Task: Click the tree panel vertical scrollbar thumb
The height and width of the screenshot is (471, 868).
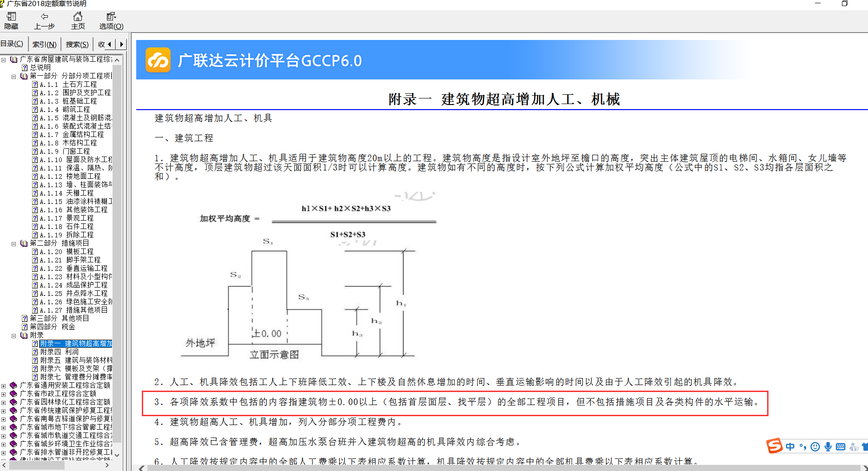Action: (x=117, y=253)
